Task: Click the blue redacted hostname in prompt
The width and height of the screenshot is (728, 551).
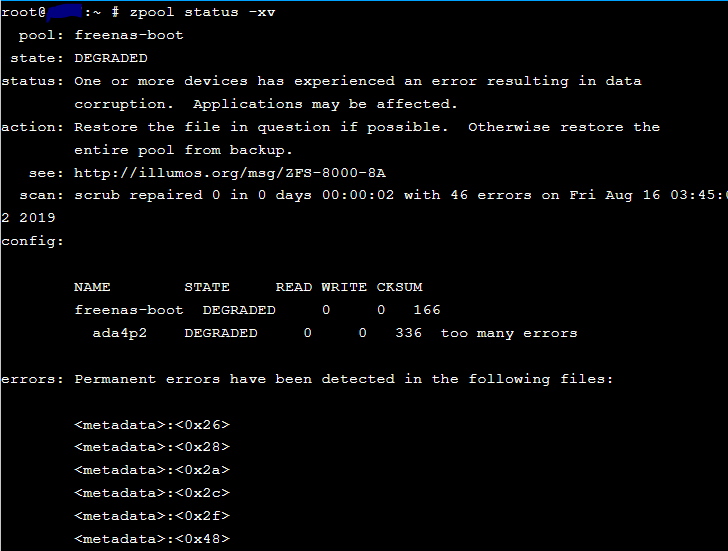Action: point(64,11)
